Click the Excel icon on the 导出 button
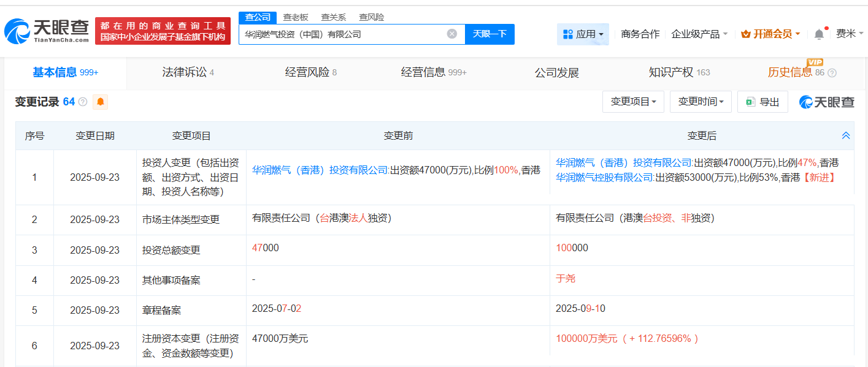This screenshot has width=868, height=367. pos(750,102)
